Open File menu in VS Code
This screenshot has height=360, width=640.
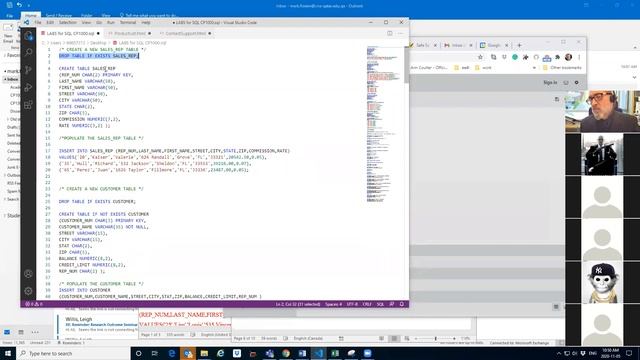coord(38,22)
